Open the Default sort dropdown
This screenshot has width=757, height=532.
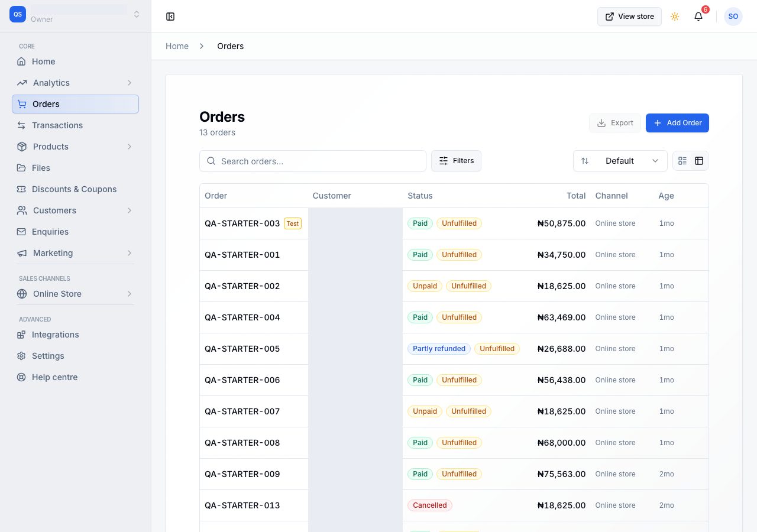620,161
